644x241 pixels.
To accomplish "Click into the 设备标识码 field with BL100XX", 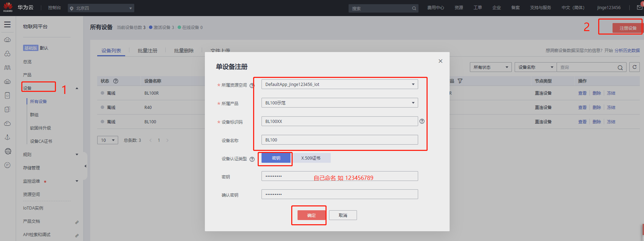I will [x=339, y=121].
